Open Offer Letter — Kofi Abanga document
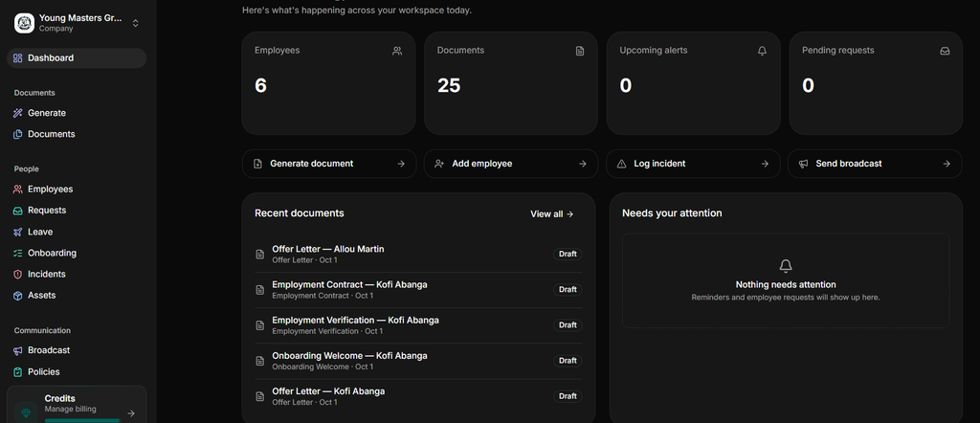The height and width of the screenshot is (423, 980). 418,397
